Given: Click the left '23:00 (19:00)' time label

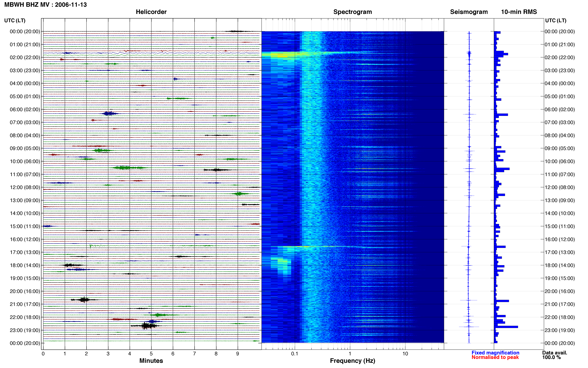Looking at the screenshot, I should coord(25,330).
